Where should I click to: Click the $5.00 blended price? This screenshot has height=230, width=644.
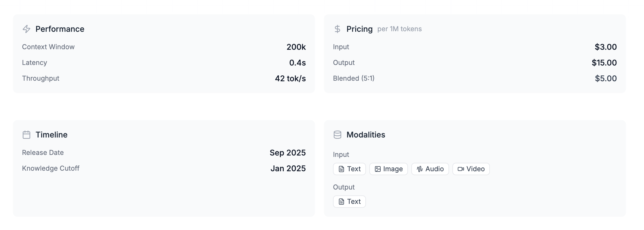[x=606, y=78]
